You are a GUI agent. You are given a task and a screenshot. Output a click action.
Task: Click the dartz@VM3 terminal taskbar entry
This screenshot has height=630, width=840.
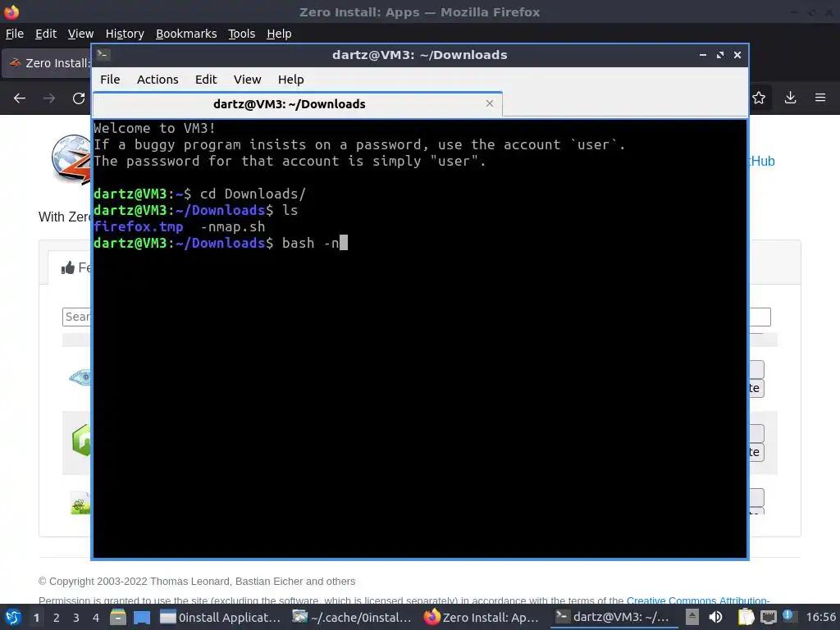point(612,617)
